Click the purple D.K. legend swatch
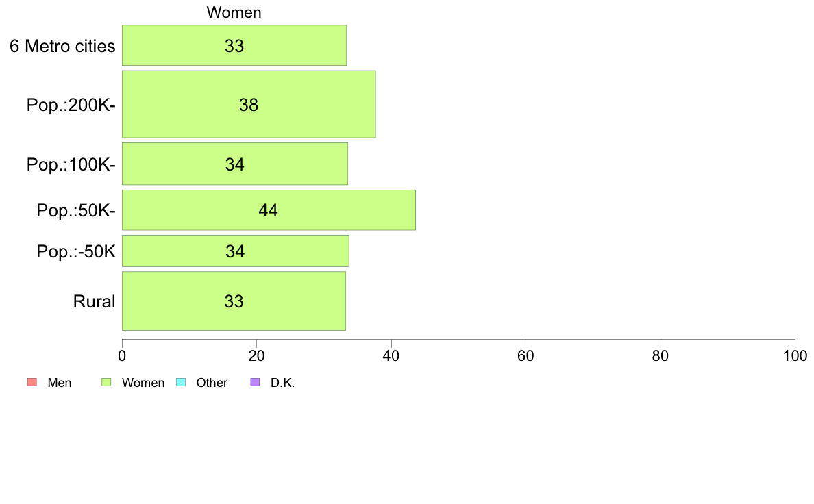The height and width of the screenshot is (504, 814). (x=255, y=382)
